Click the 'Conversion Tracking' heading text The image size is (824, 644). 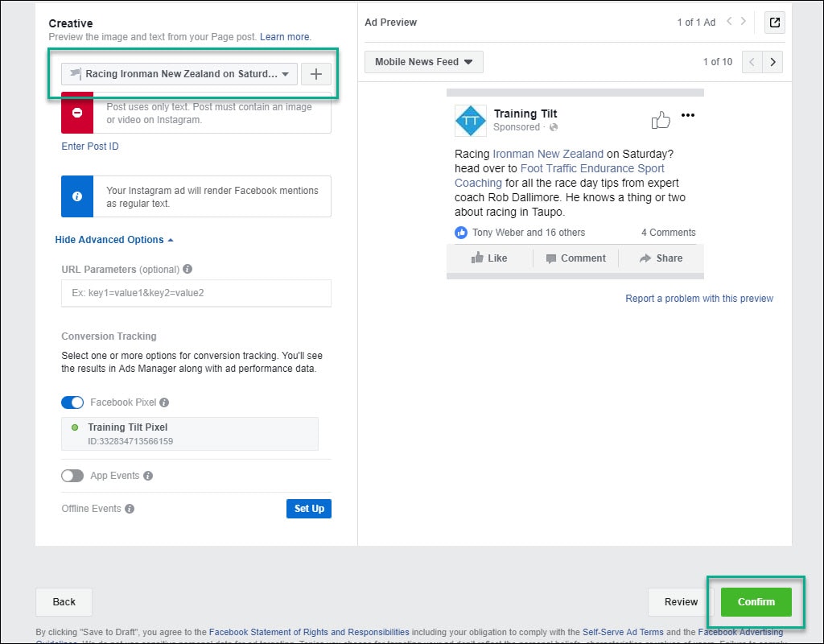[109, 336]
